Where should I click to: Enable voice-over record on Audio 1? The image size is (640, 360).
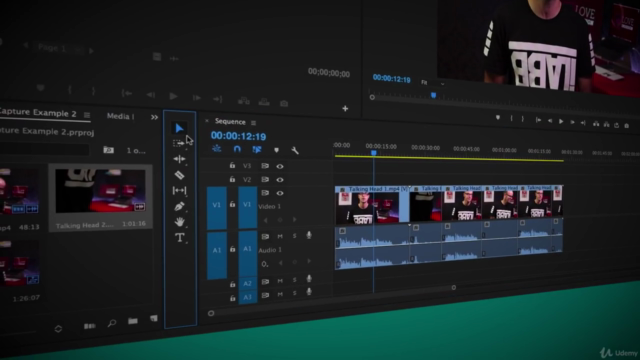point(309,235)
